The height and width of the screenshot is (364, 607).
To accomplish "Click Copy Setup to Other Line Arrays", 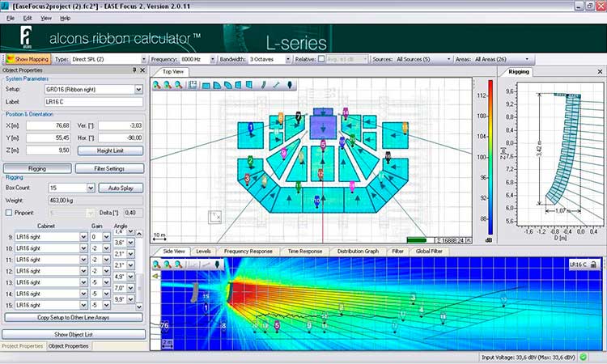I will tap(73, 318).
